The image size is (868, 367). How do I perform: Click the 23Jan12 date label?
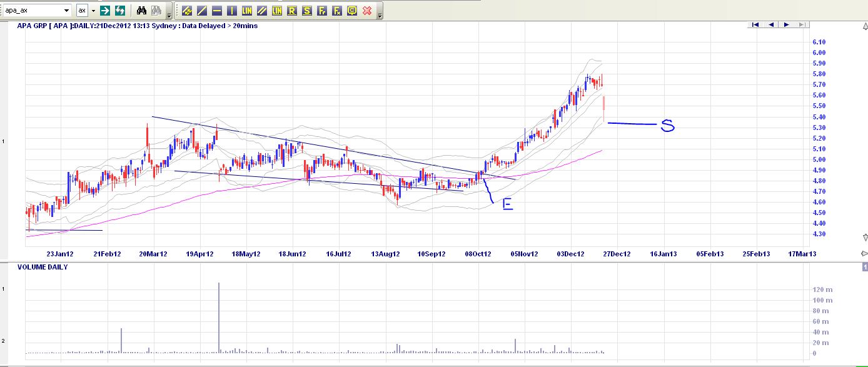point(60,254)
